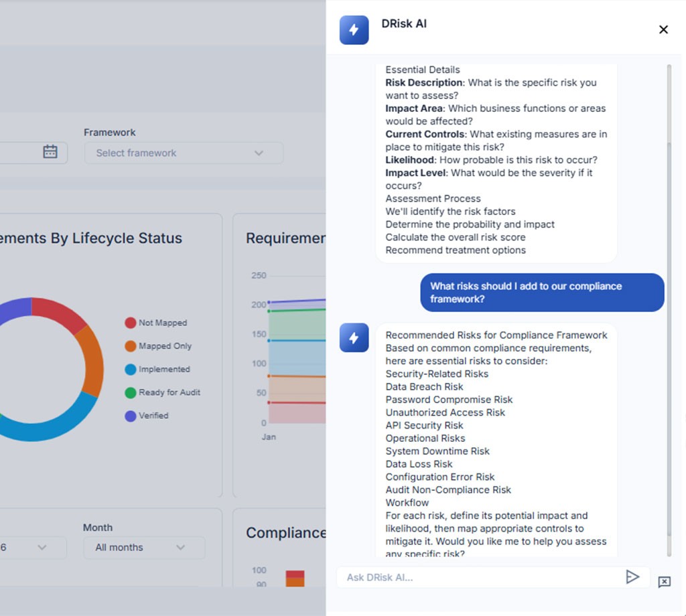
Task: Toggle the Ready for Audit legend entry
Action: 163,392
